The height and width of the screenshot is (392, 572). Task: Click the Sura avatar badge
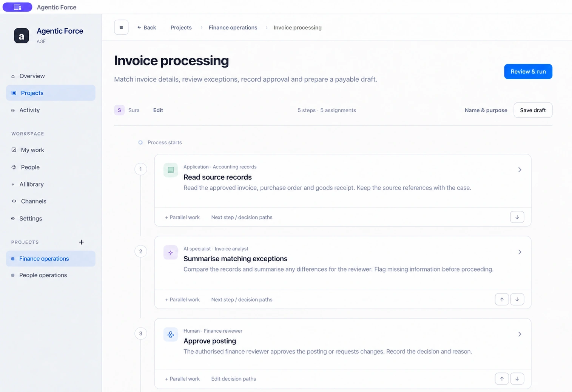(119, 110)
